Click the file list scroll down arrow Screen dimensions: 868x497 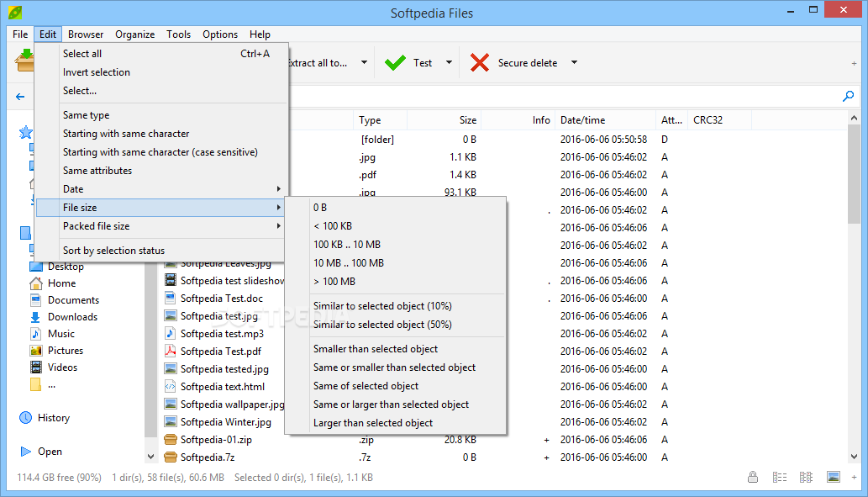[x=854, y=457]
